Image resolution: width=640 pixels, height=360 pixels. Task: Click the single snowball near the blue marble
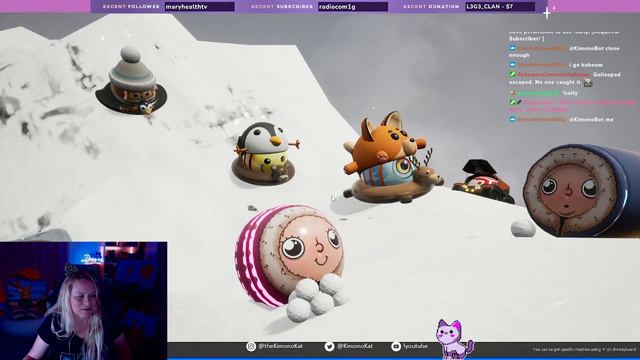click(523, 228)
